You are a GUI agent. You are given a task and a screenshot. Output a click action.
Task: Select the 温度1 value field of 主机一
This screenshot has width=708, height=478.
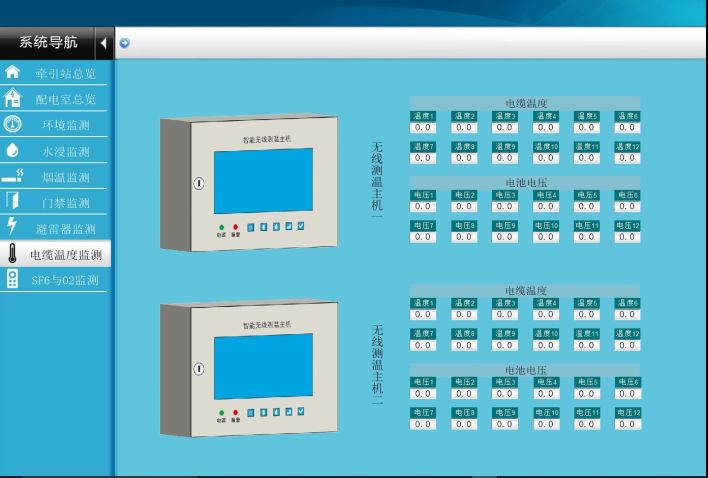point(423,128)
